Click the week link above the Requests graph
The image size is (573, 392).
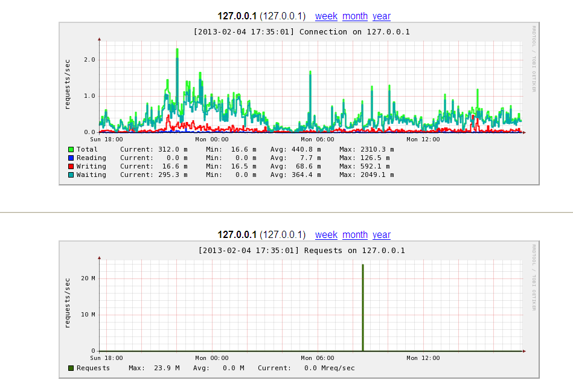326,235
